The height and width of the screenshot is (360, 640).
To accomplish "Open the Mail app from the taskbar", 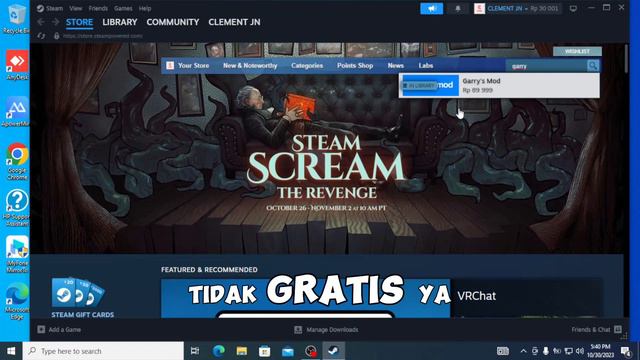I will [288, 351].
